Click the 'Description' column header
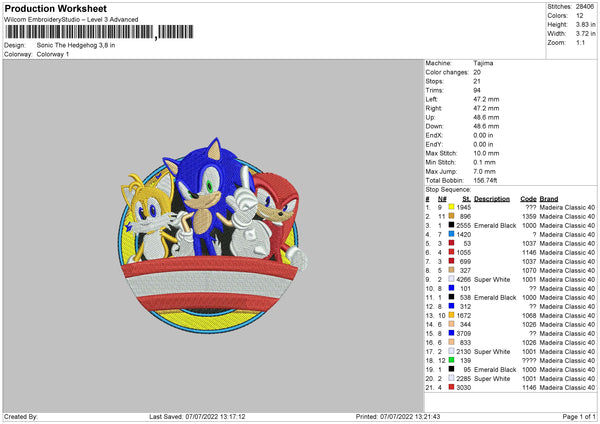 point(492,199)
